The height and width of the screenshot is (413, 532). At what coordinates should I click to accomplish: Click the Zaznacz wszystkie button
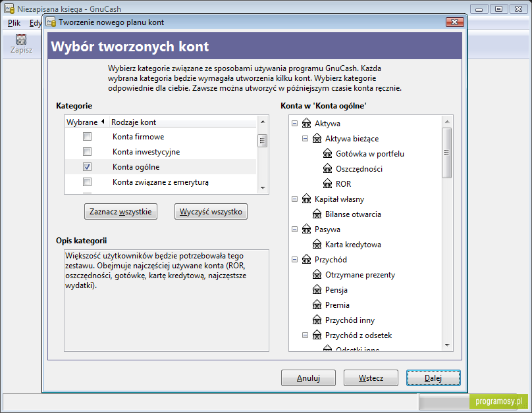pyautogui.click(x=120, y=211)
